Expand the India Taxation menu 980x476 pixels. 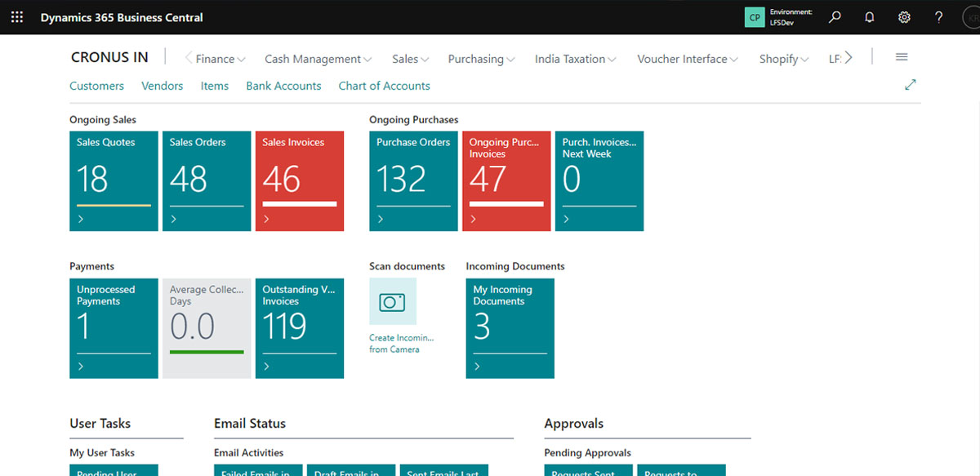(575, 59)
